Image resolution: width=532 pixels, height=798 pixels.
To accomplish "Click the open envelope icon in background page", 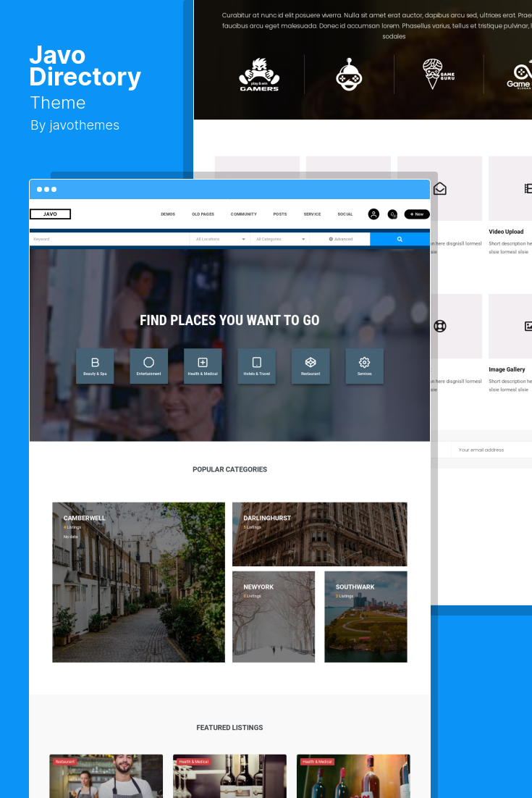I will pyautogui.click(x=440, y=189).
